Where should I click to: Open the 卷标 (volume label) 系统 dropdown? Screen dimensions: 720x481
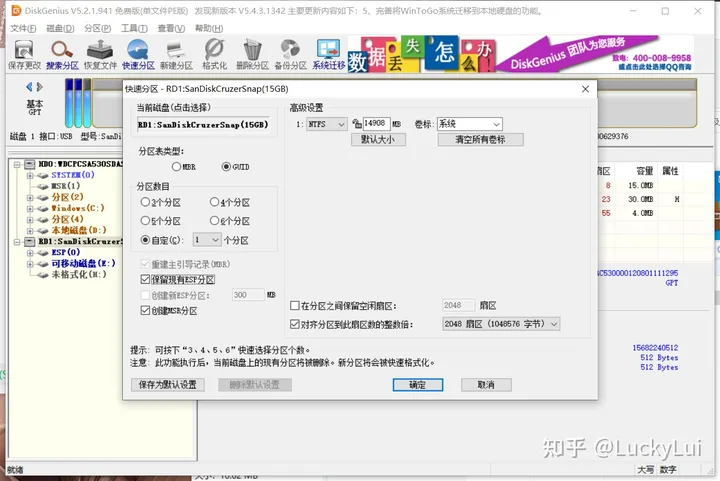click(468, 124)
